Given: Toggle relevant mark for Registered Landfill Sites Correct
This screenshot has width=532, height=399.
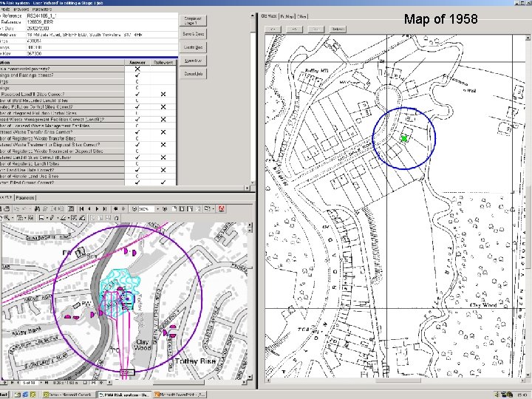Looking at the screenshot, I should 163,157.
